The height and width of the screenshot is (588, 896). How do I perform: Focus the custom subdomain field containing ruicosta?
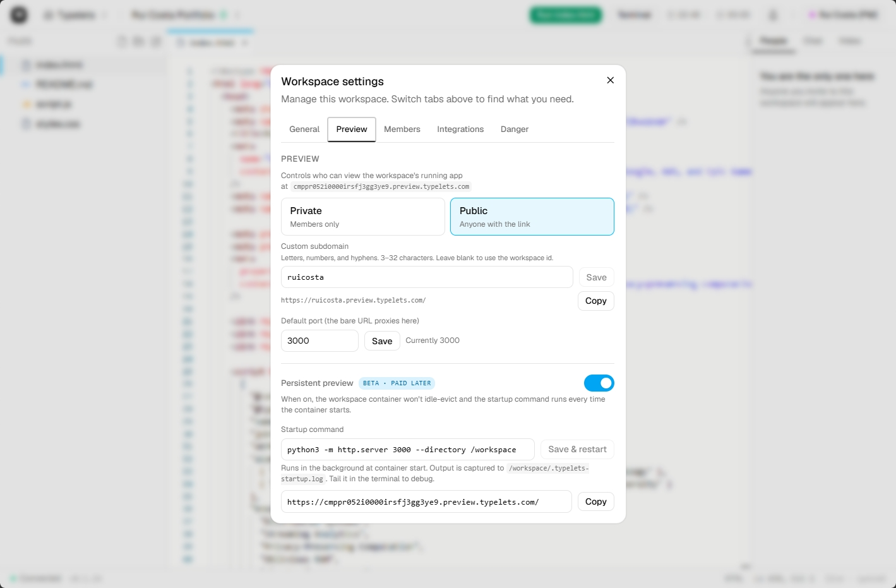[427, 277]
